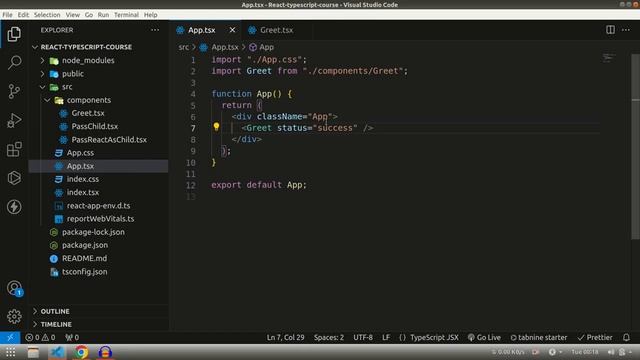Open index.tsx file
The height and width of the screenshot is (360, 640).
(82, 192)
